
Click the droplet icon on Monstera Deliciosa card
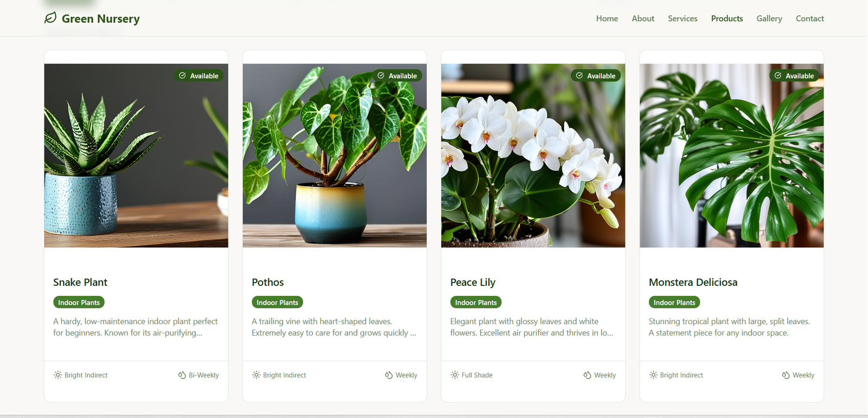786,375
